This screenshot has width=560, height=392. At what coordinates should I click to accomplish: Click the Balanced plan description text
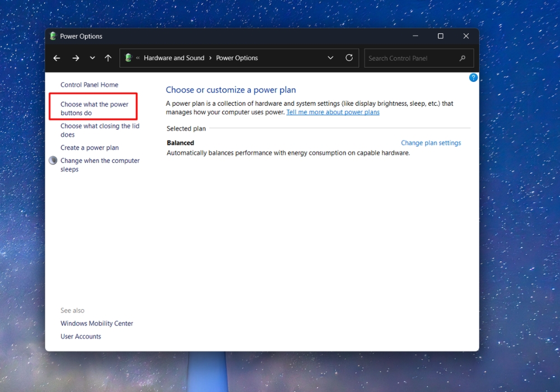point(288,153)
